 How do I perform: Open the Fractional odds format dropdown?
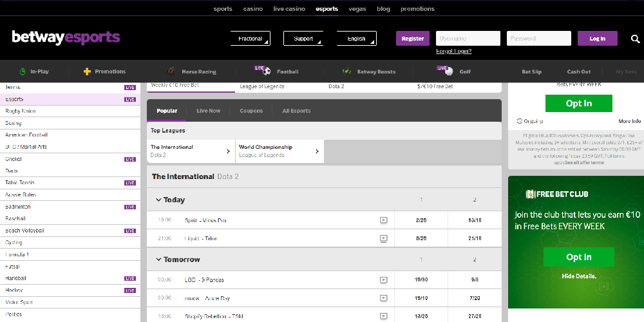pyautogui.click(x=251, y=39)
